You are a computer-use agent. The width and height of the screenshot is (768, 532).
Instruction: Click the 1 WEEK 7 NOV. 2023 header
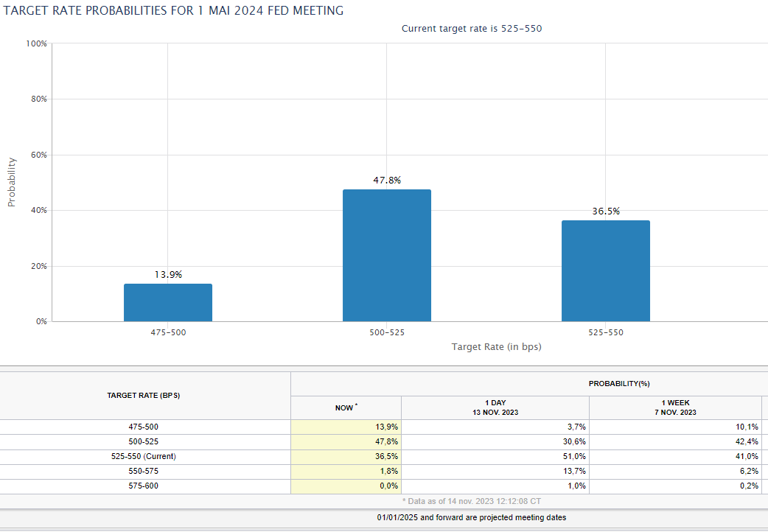[x=675, y=407]
